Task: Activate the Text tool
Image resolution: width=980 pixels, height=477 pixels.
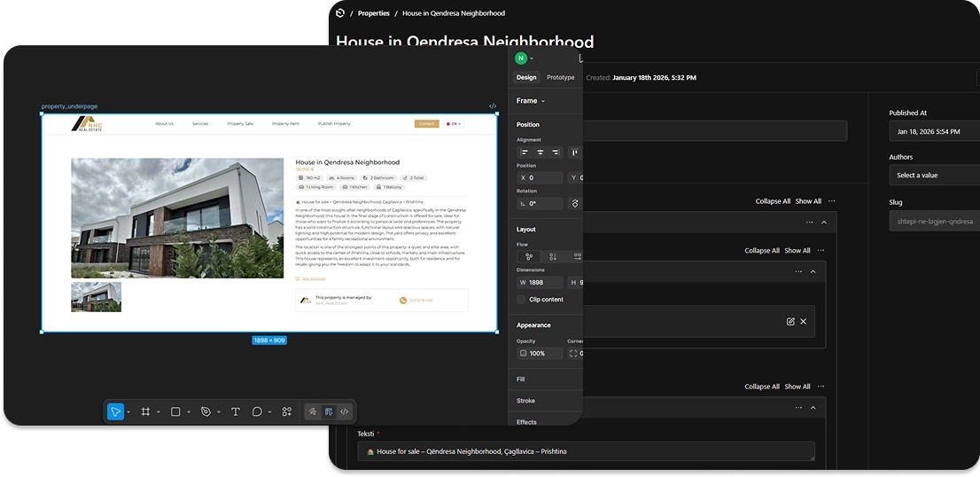Action: pos(236,411)
